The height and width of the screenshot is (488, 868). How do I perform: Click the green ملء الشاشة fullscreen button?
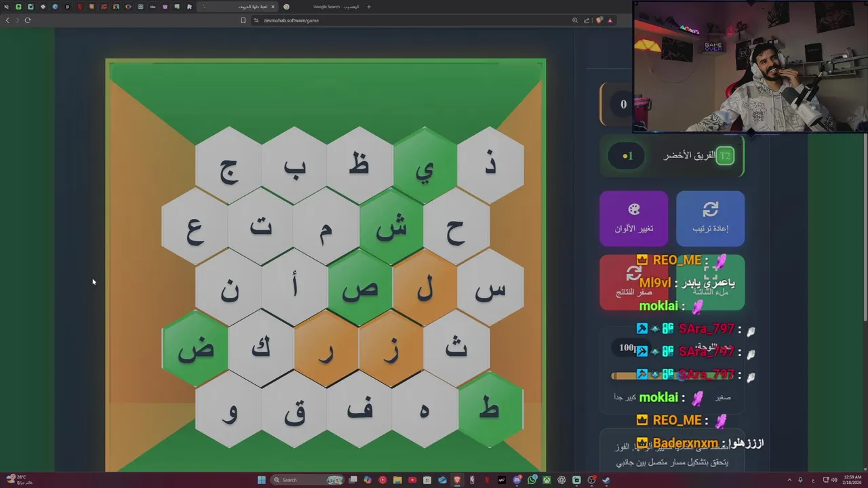pyautogui.click(x=710, y=282)
